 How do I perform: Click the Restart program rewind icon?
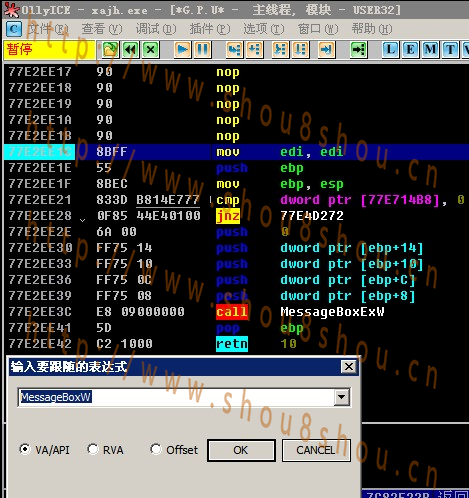point(130,50)
